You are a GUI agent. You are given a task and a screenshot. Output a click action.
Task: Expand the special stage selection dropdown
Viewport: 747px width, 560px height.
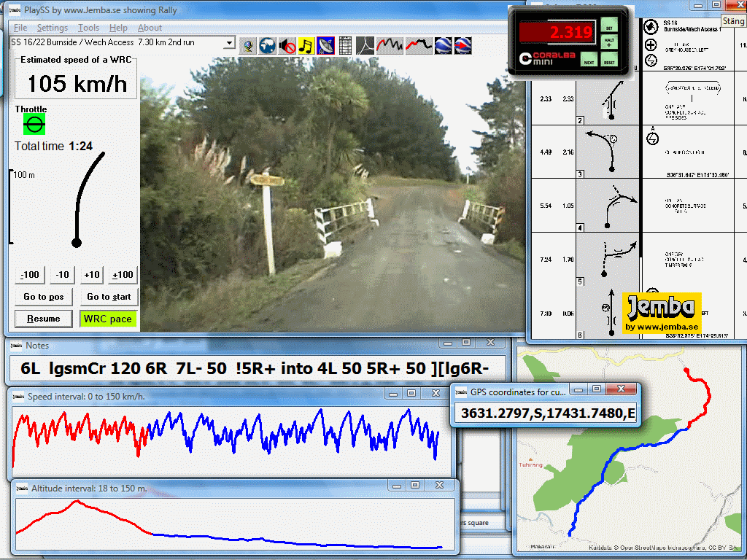(229, 44)
